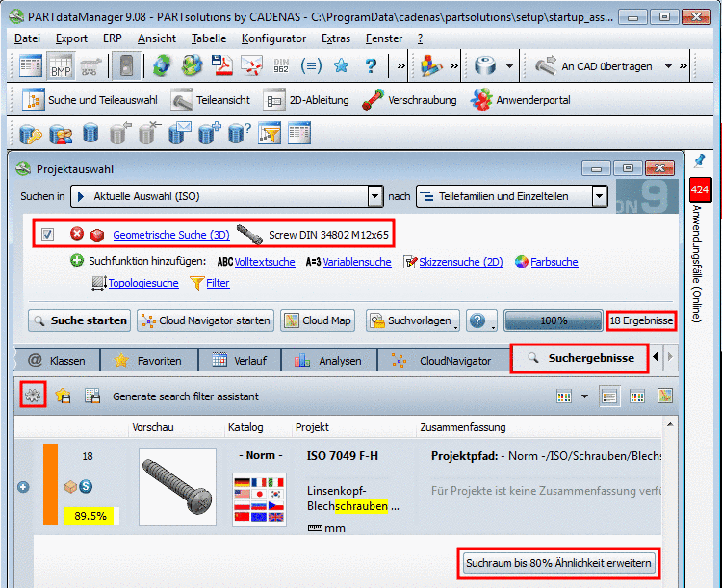Screen dimensions: 722x588
Task: Click the database mail envelope icon
Action: pos(180,134)
